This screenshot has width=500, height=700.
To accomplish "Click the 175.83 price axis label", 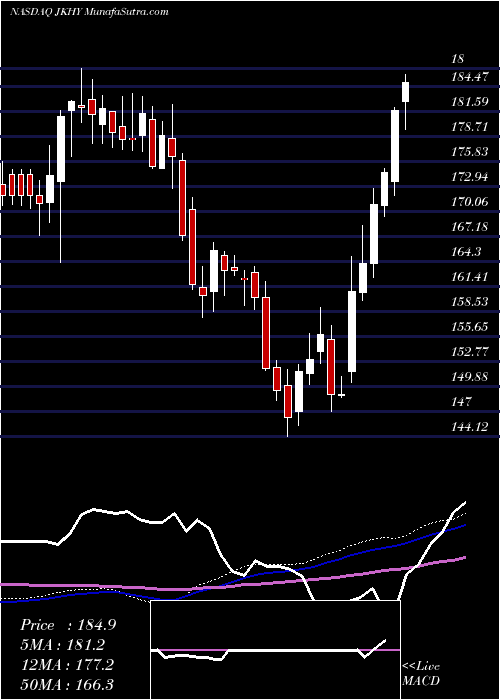I will [469, 152].
